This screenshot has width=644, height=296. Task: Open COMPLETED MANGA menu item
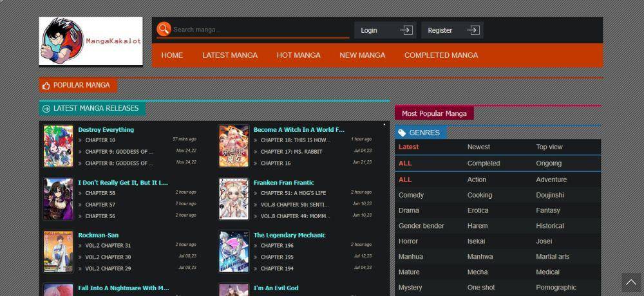[x=441, y=55]
